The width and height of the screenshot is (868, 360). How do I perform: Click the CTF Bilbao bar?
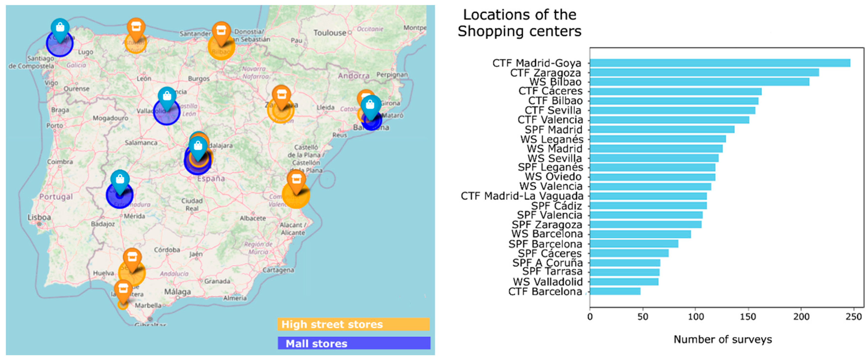[x=674, y=101]
